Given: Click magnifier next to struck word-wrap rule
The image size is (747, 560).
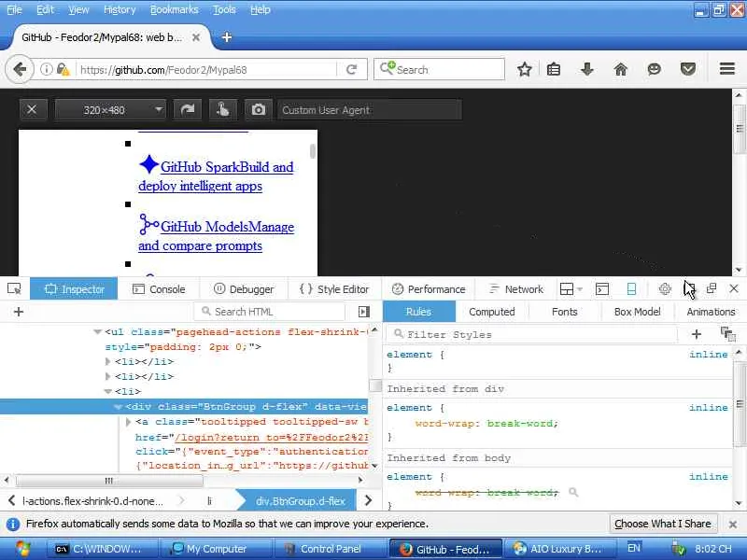Looking at the screenshot, I should tap(573, 492).
